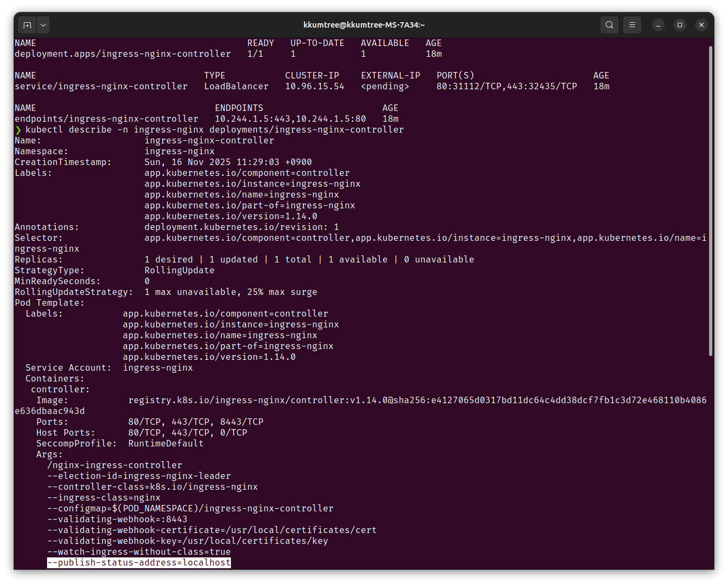Click the --validating-webhook-key argument
This screenshot has height=585, width=728.
click(x=188, y=541)
